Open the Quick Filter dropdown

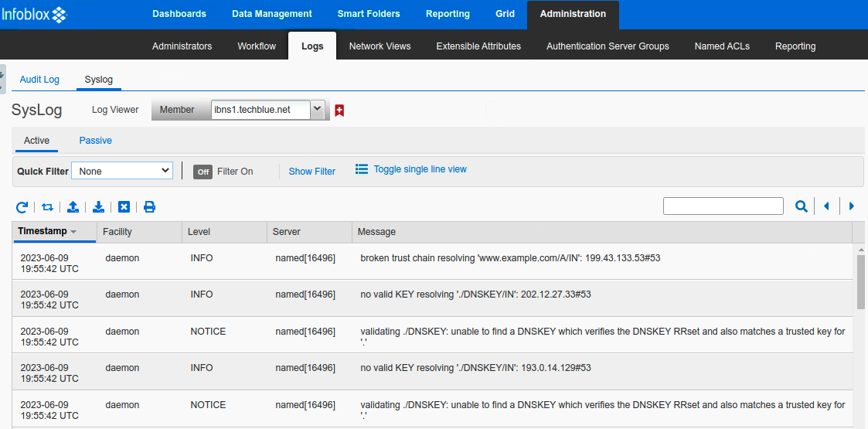point(122,171)
